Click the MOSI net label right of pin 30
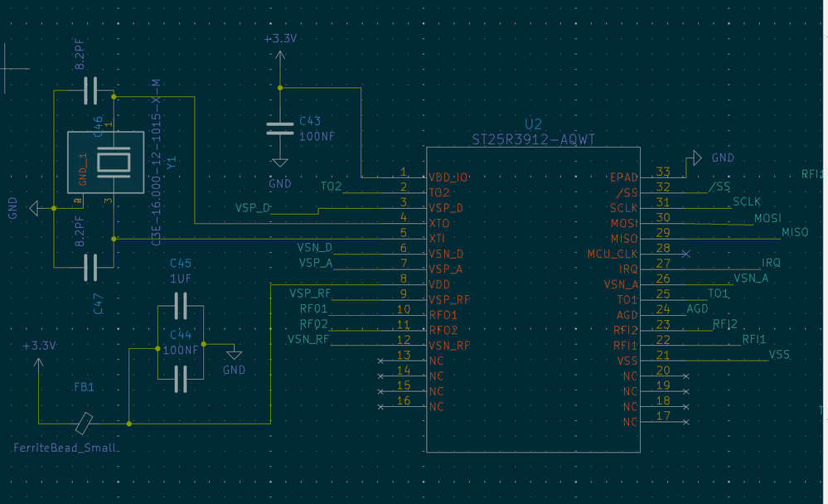828x504 pixels. 767,218
